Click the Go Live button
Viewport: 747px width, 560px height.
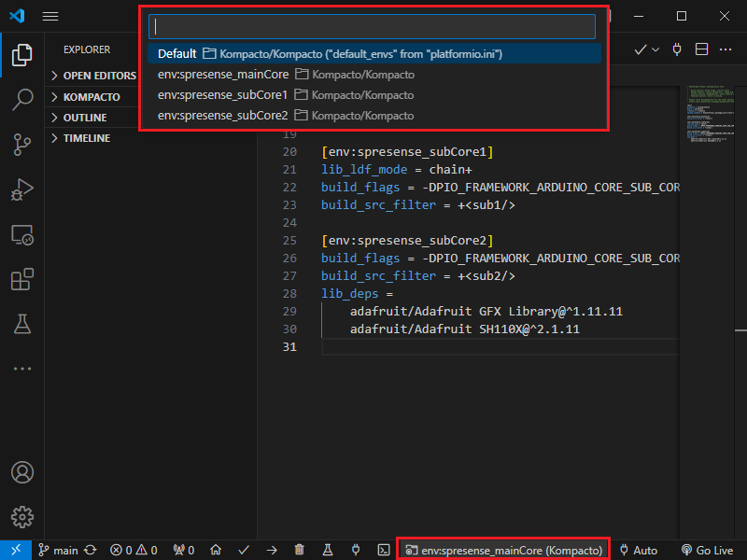[x=707, y=551]
